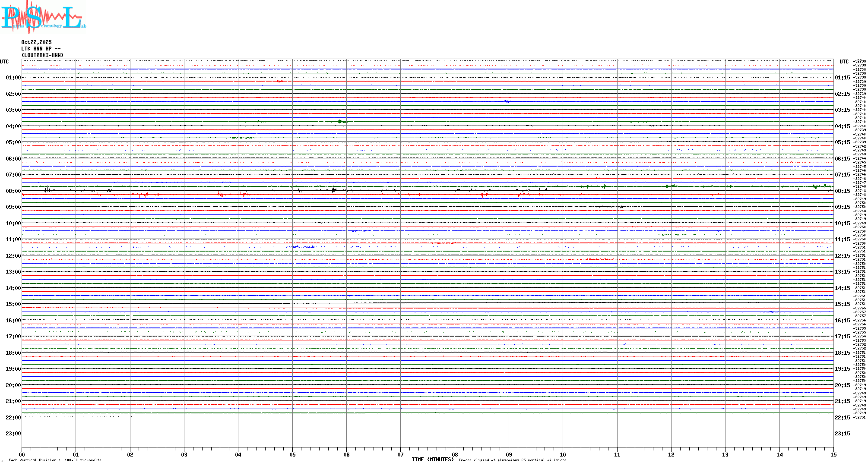Image resolution: width=868 pixels, height=466 pixels.
Task: Click the 23:15 label on right axis
Action: click(x=842, y=434)
